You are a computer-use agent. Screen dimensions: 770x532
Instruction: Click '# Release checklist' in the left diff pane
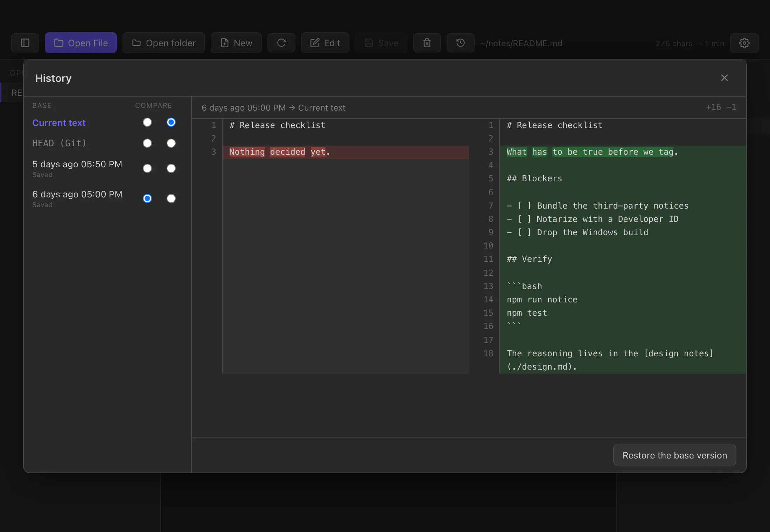tap(277, 125)
